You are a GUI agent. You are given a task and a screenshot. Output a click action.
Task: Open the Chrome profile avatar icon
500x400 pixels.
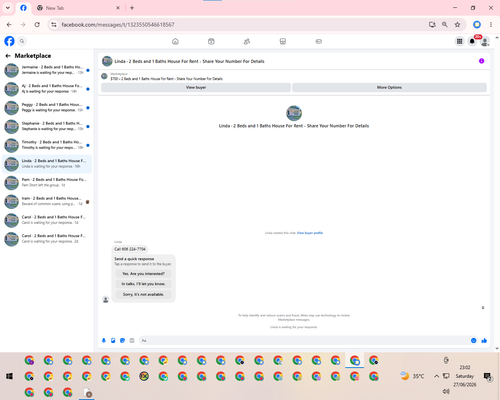tap(477, 25)
